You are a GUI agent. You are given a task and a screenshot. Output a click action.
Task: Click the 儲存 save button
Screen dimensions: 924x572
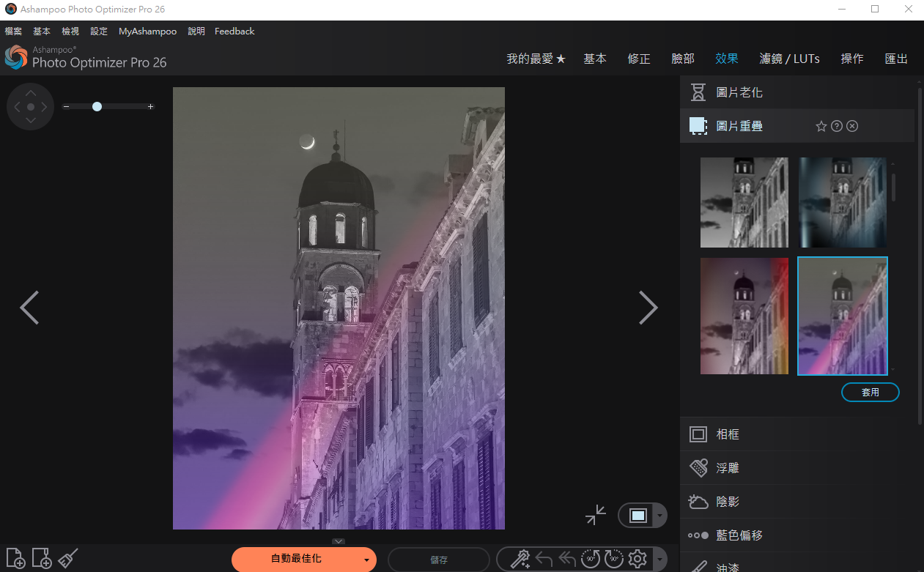click(439, 560)
